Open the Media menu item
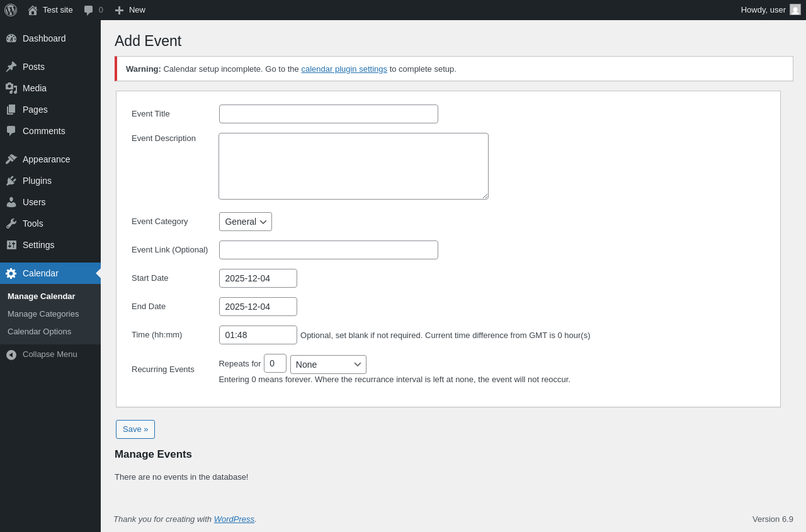Image resolution: width=806 pixels, height=532 pixels. (x=50, y=88)
